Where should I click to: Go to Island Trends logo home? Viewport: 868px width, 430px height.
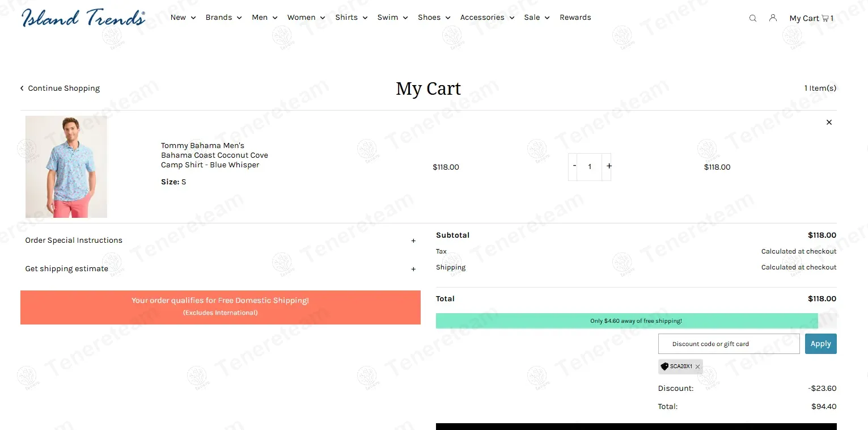click(x=83, y=18)
